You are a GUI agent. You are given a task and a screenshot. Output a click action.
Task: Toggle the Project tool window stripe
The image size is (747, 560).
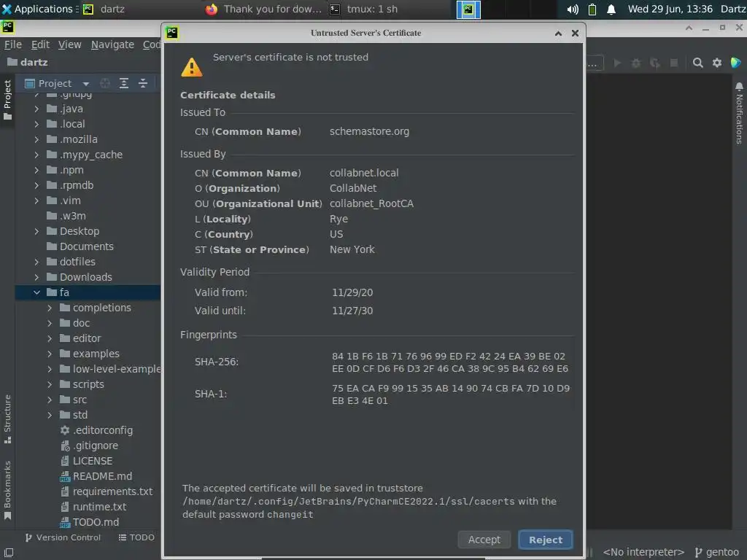[7, 100]
